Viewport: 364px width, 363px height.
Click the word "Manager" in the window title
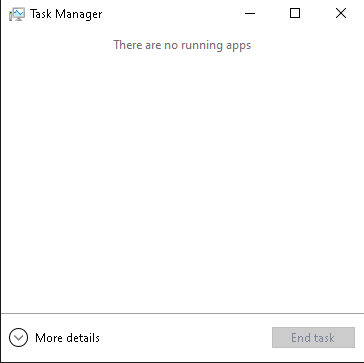pos(79,14)
